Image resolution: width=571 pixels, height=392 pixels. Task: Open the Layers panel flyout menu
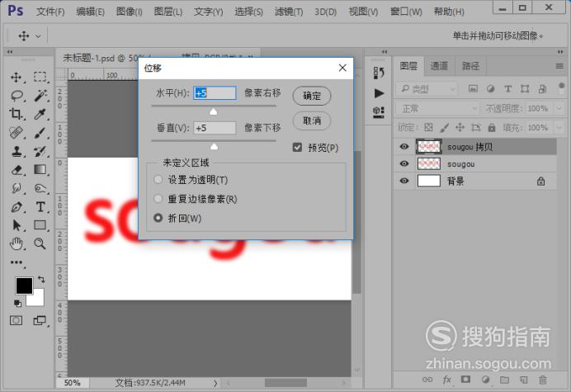(x=559, y=66)
